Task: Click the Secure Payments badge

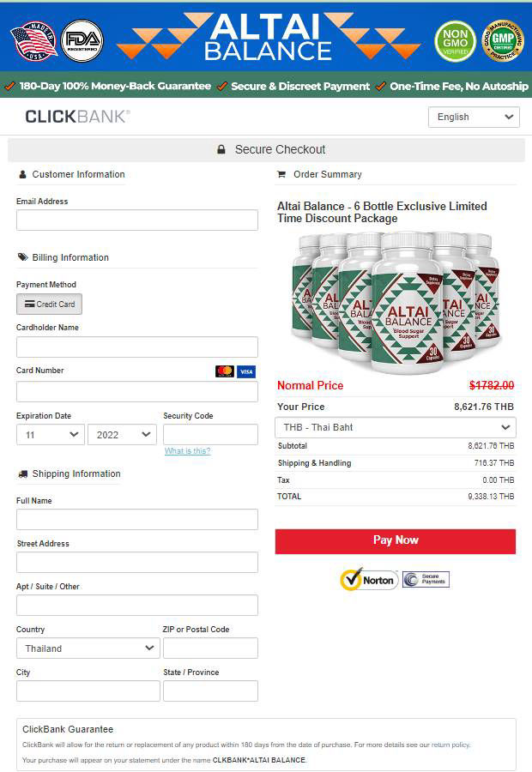Action: coord(426,579)
